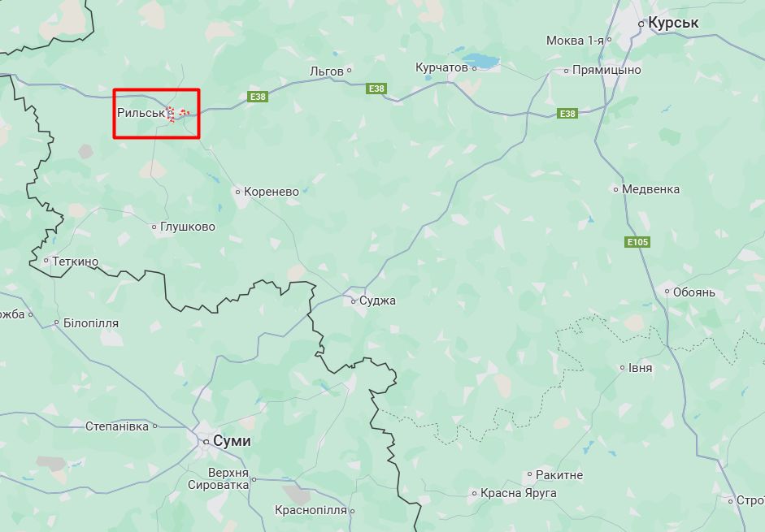Screen dimensions: 765x532
Task: Click the blue lake near Курчатов
Action: (480, 62)
